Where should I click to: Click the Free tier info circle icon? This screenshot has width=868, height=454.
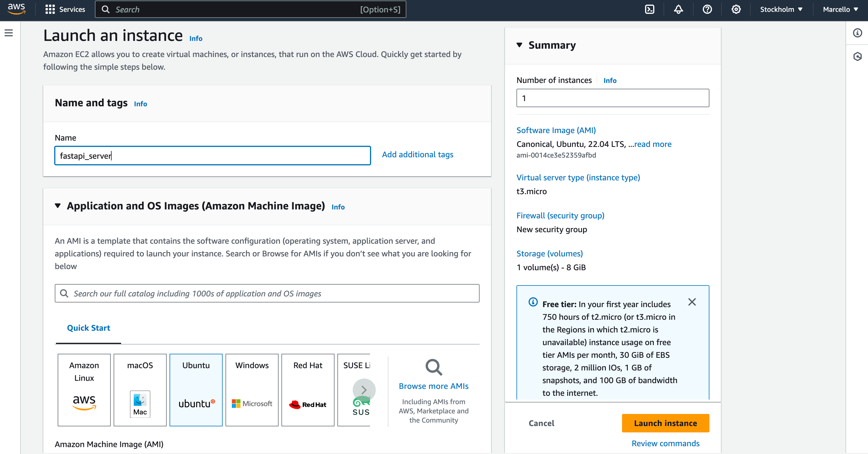(533, 302)
